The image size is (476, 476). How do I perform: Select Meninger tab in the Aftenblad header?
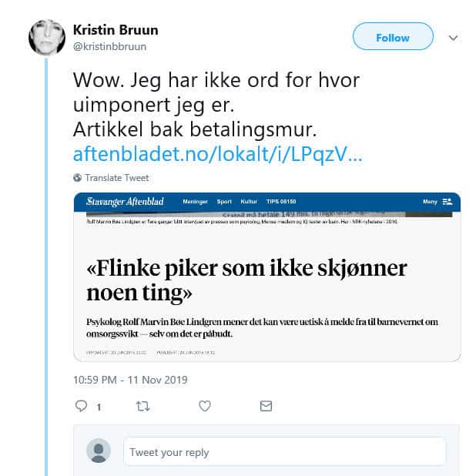click(x=195, y=202)
